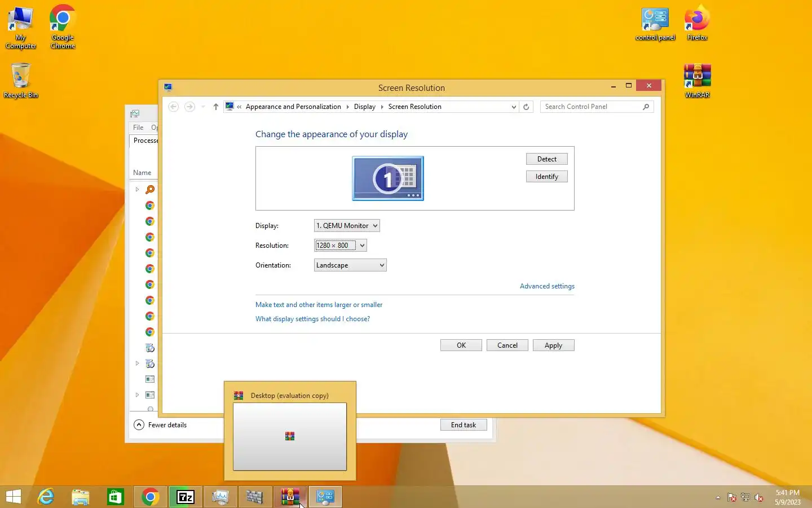Click the muted volume tray icon
The height and width of the screenshot is (508, 812).
tap(759, 497)
